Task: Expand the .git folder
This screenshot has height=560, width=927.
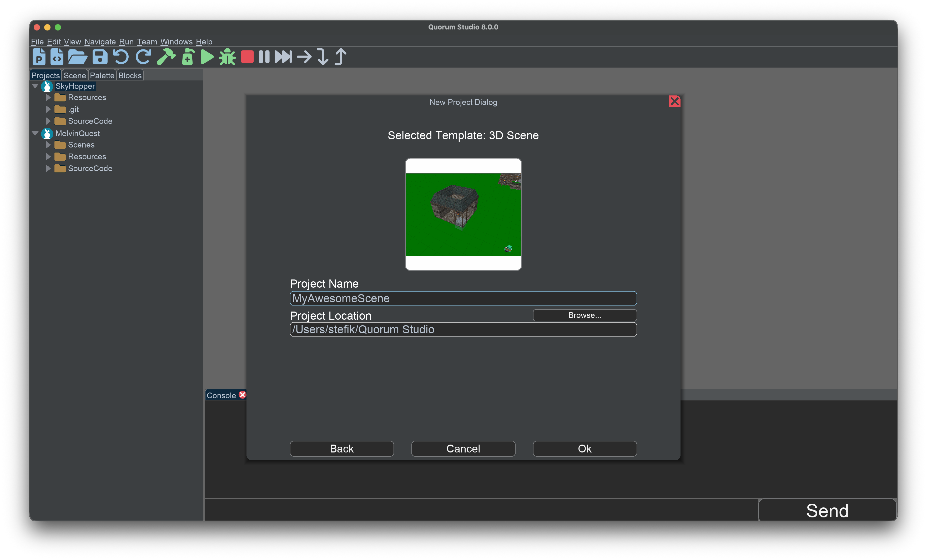Action: [48, 109]
